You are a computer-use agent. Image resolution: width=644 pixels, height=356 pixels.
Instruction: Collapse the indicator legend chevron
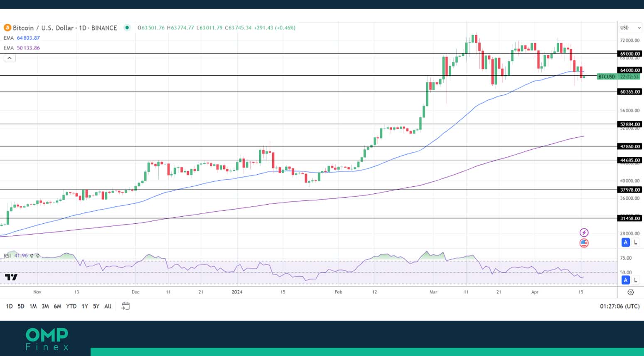pos(10,58)
